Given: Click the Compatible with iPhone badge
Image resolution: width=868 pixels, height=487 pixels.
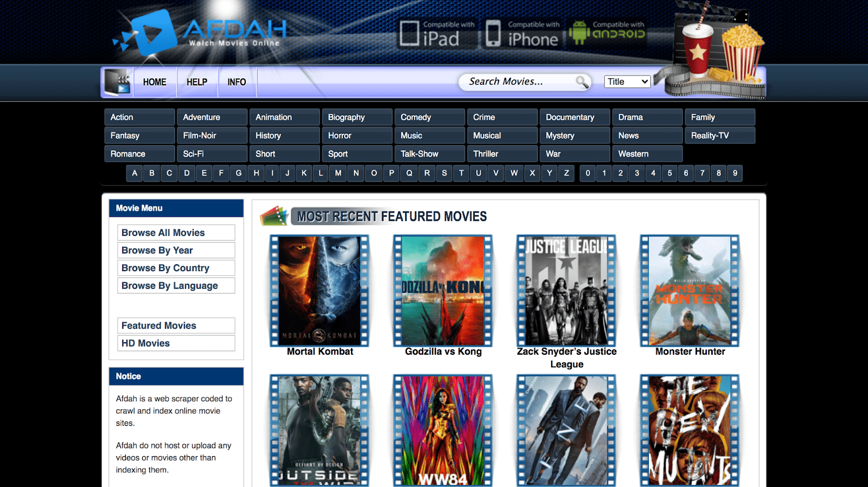Looking at the screenshot, I should point(522,34).
